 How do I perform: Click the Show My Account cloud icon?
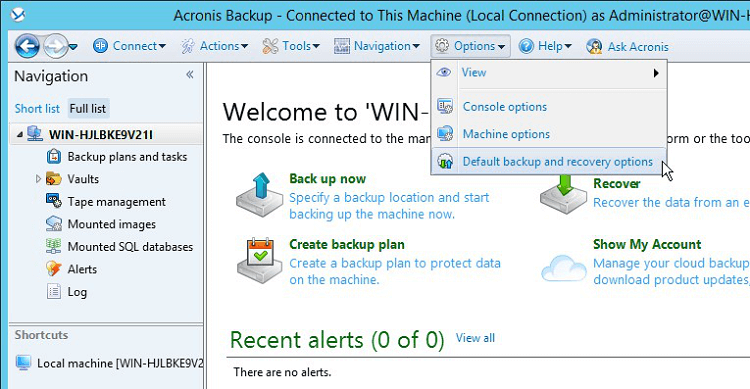(563, 268)
